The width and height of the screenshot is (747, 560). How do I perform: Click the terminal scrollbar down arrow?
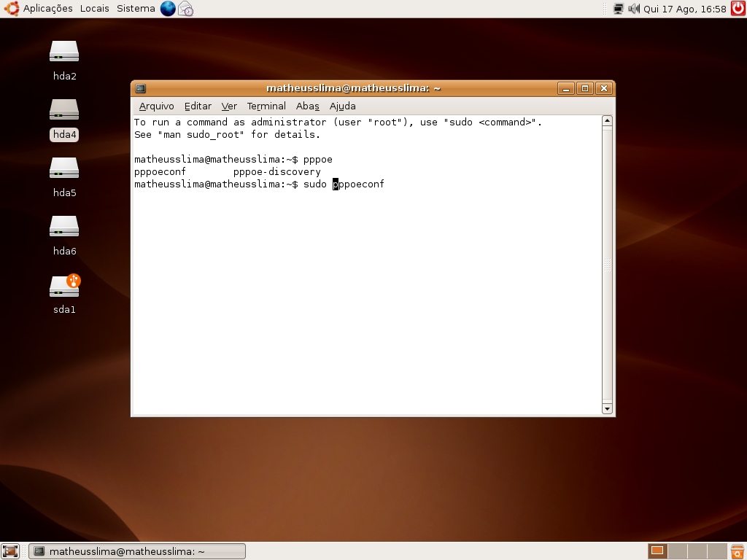[x=607, y=408]
